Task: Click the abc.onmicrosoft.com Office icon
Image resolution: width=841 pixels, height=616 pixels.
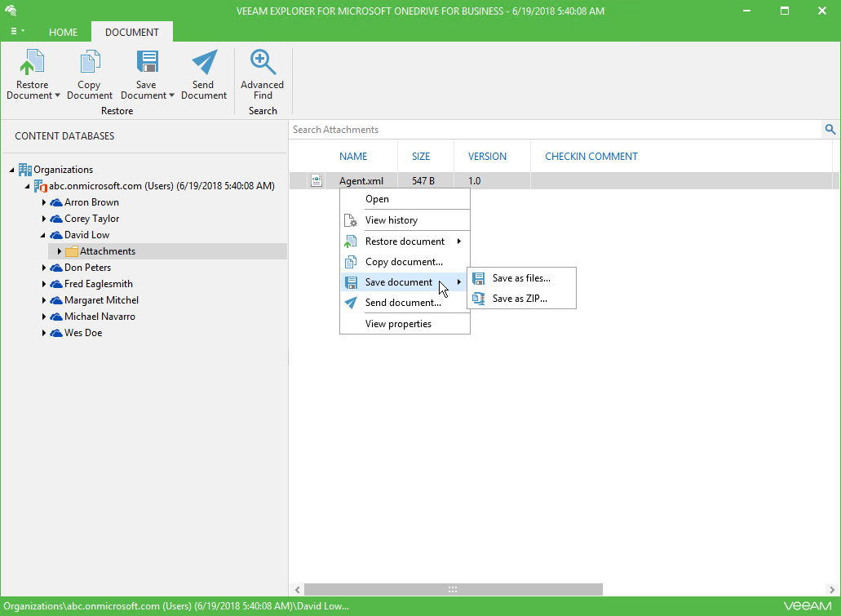Action: 41,186
